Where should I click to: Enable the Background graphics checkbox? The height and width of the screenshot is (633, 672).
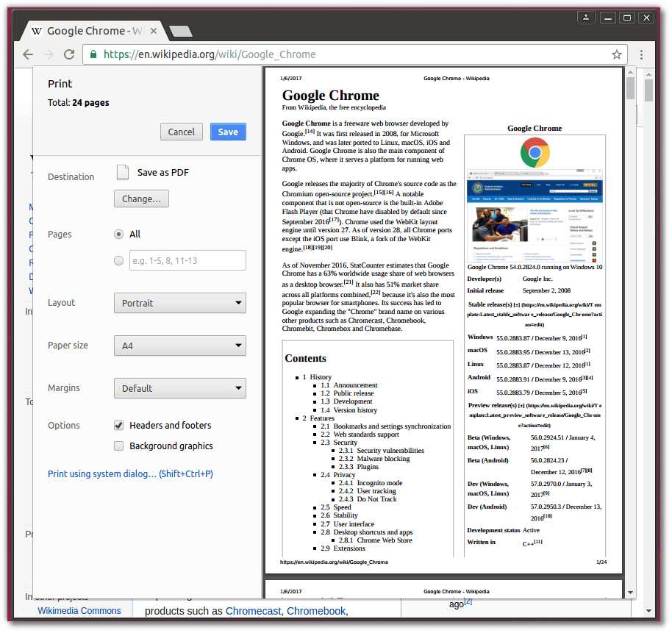click(x=118, y=446)
